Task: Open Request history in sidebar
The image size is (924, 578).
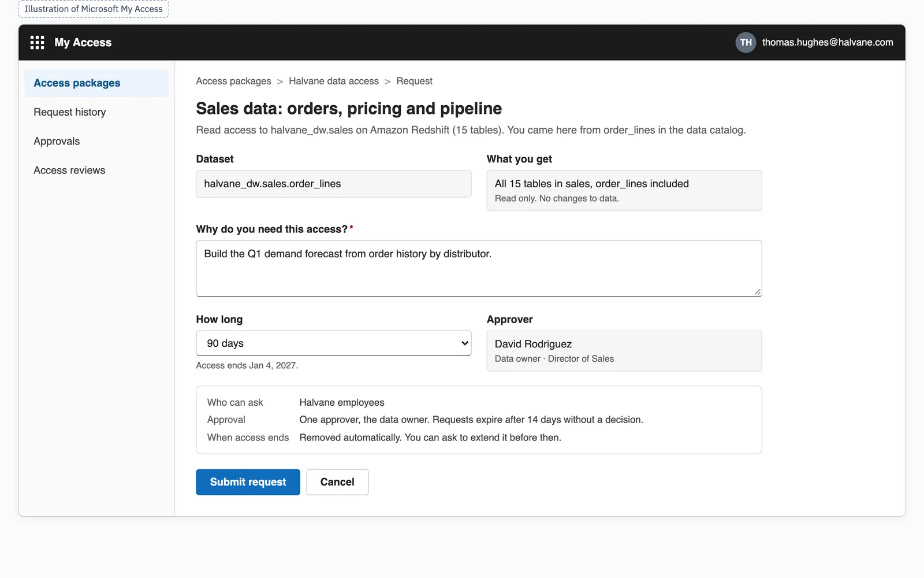Action: 96,112
